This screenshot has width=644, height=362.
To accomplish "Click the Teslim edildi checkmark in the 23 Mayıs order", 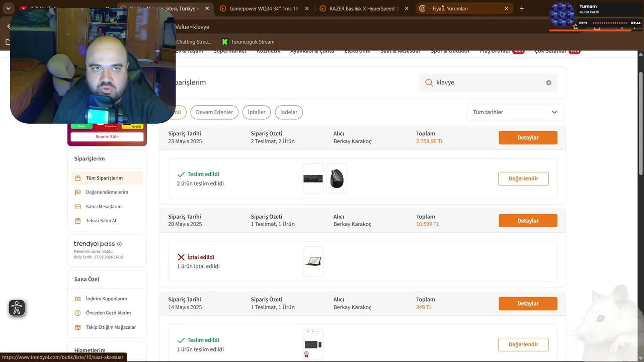I will pyautogui.click(x=181, y=174).
